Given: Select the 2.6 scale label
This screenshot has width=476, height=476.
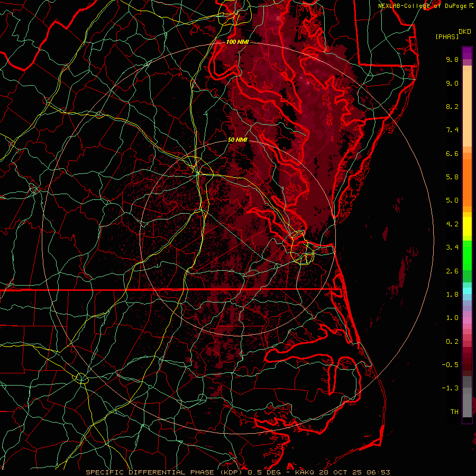Looking at the screenshot, I should pyautogui.click(x=452, y=271).
